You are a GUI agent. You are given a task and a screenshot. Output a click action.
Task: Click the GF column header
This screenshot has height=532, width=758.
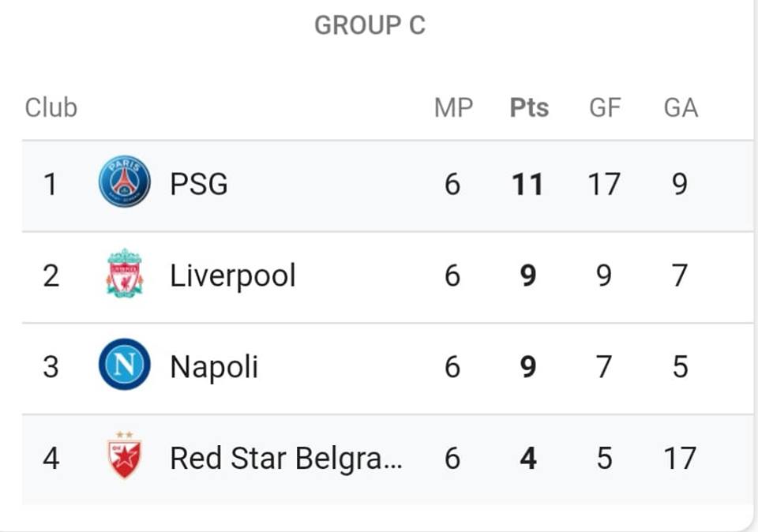click(x=605, y=108)
